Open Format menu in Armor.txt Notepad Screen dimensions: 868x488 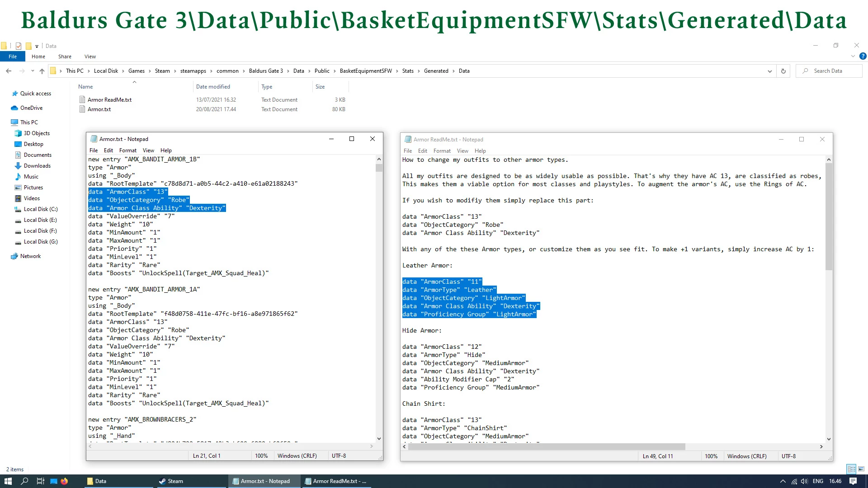tap(128, 150)
